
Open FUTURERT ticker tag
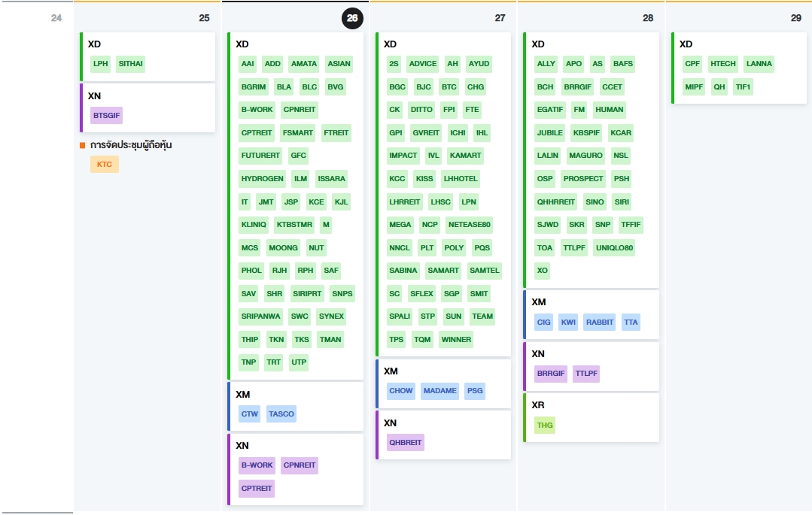point(260,156)
